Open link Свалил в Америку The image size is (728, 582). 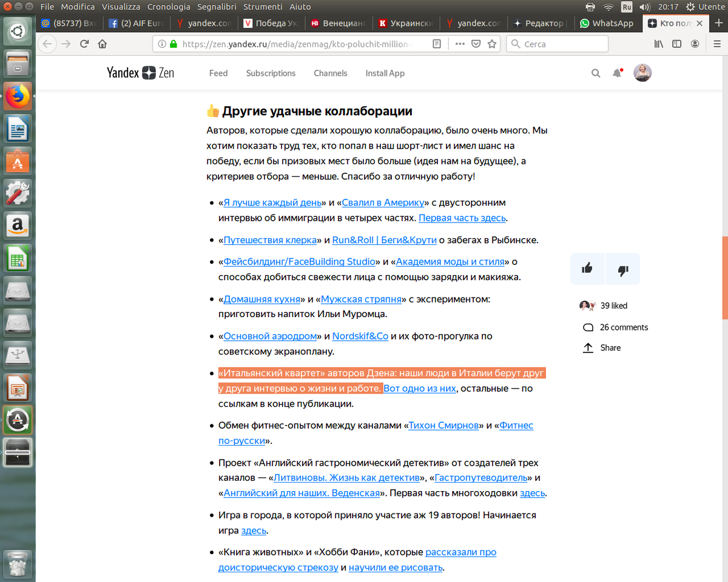click(382, 202)
